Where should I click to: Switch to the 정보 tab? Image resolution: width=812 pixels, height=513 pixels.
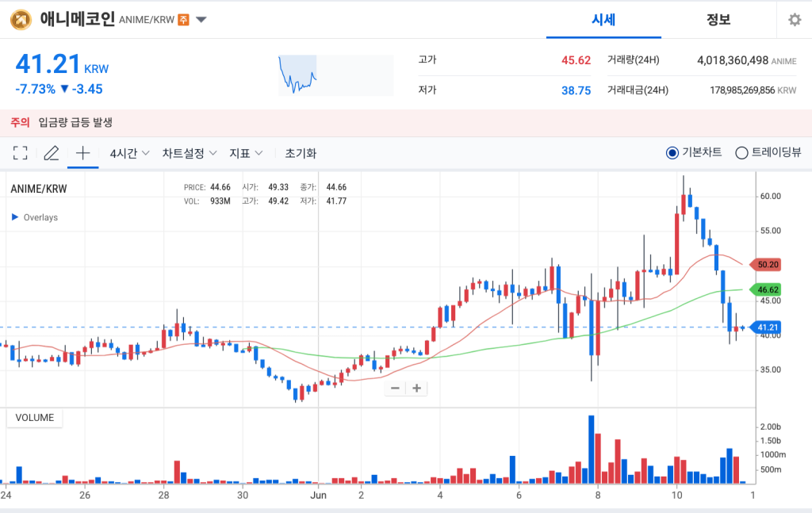pyautogui.click(x=718, y=20)
